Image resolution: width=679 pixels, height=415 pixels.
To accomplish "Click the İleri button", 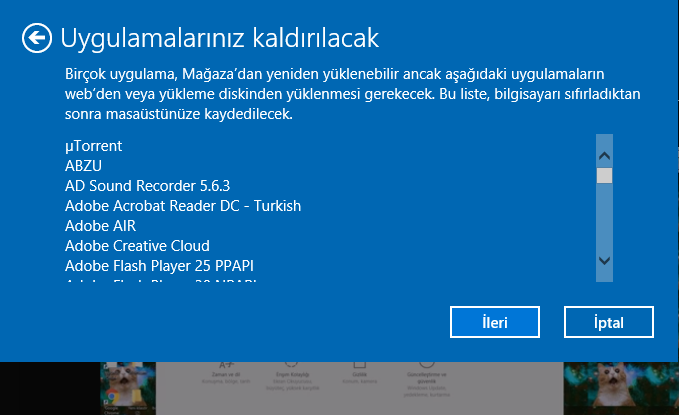I will click(x=495, y=322).
